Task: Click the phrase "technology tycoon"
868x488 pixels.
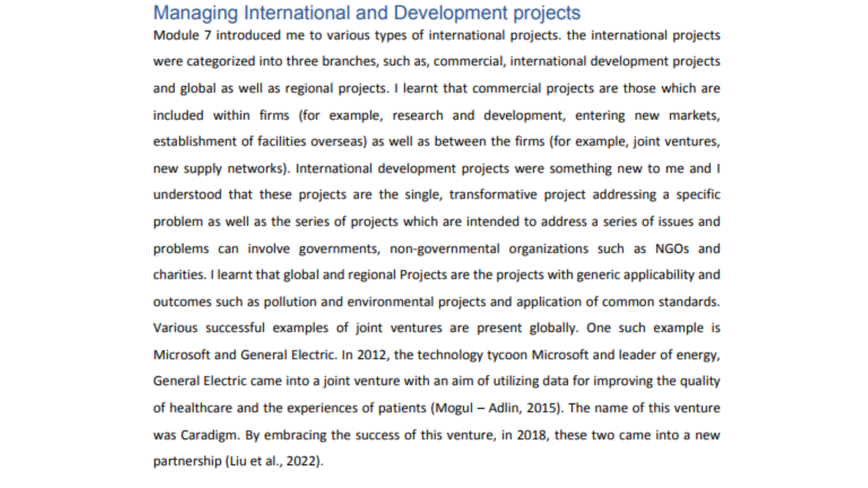Action: [x=472, y=355]
